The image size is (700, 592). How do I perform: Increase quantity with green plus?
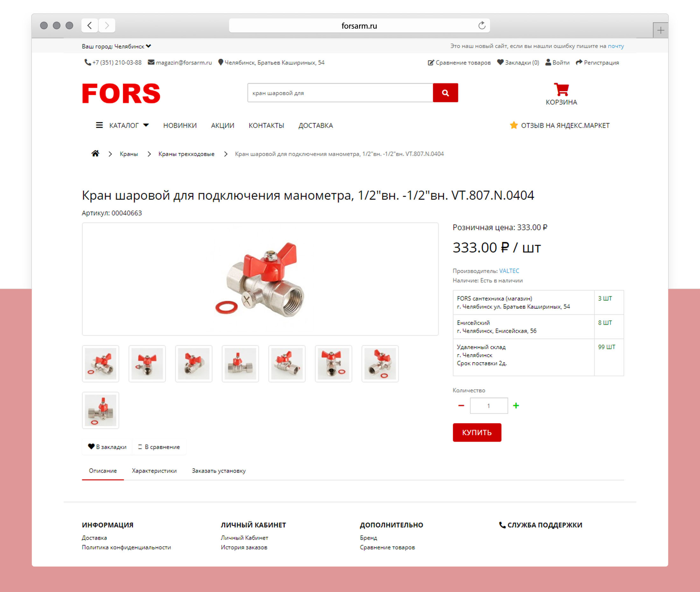(x=516, y=405)
